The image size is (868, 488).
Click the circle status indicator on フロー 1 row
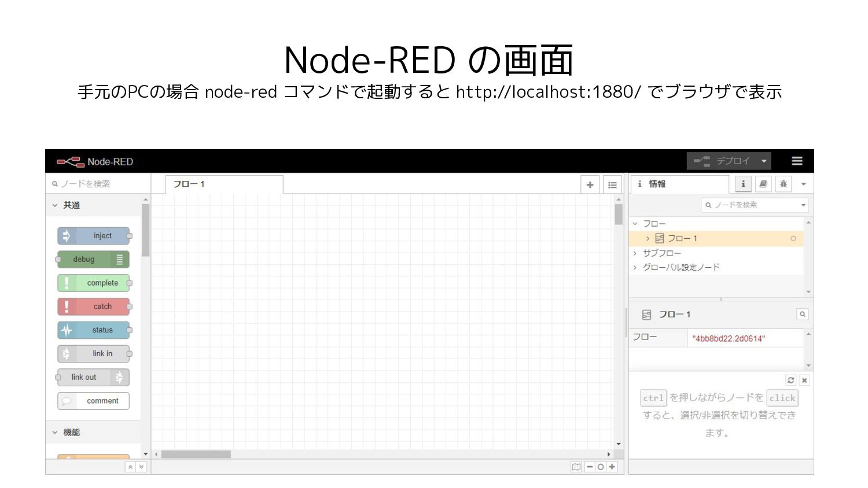click(x=793, y=239)
